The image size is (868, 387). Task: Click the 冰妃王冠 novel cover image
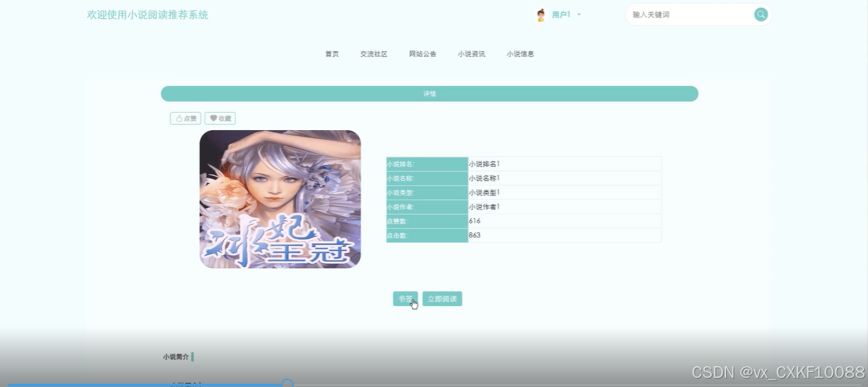[x=280, y=199]
